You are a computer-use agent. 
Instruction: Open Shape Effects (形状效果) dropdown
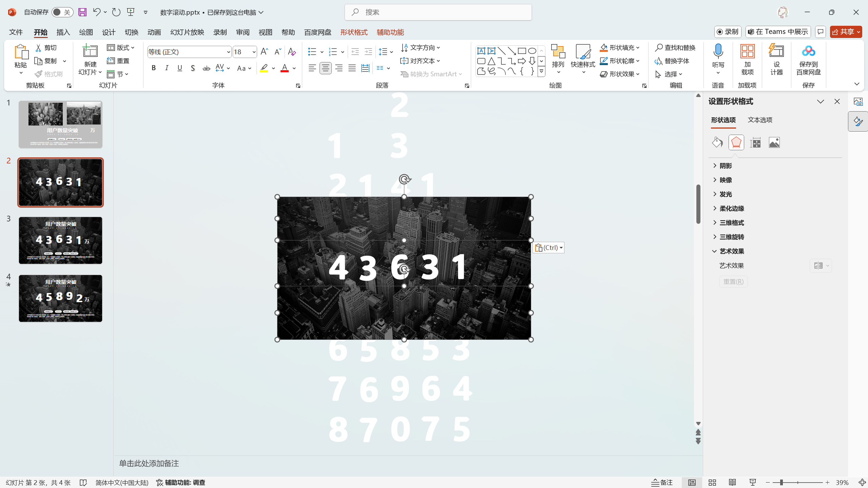(x=619, y=74)
